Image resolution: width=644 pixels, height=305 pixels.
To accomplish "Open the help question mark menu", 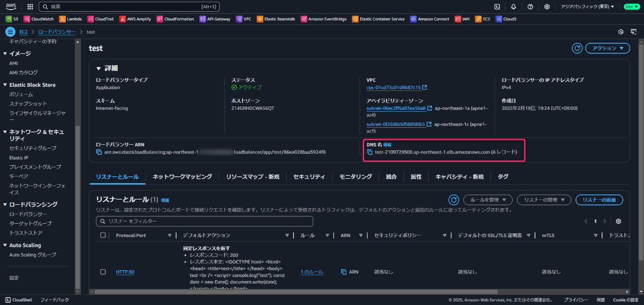I will point(530,6).
